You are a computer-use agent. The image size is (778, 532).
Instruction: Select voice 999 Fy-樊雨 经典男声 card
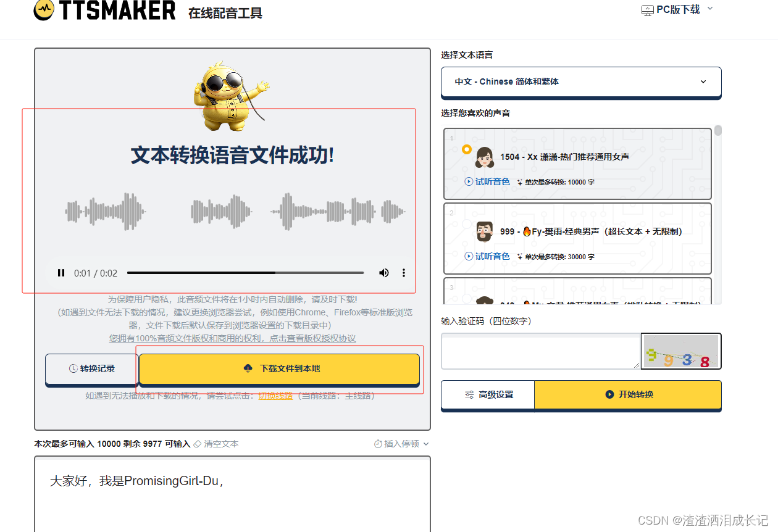(577, 238)
